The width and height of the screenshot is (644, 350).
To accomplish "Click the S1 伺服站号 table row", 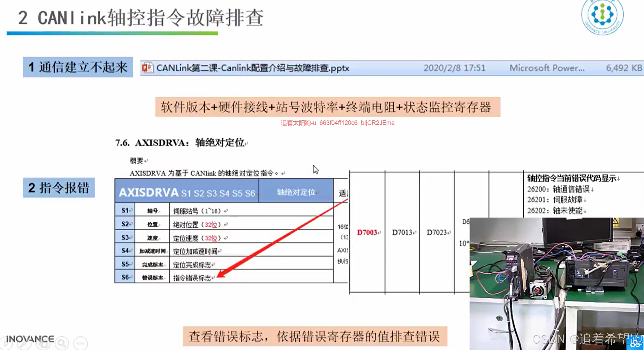I will (x=224, y=210).
